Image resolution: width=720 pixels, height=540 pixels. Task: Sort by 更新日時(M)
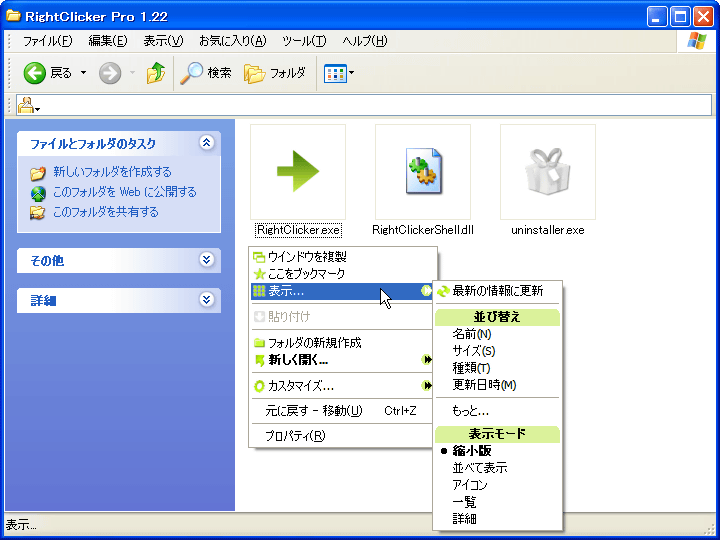coord(498,385)
